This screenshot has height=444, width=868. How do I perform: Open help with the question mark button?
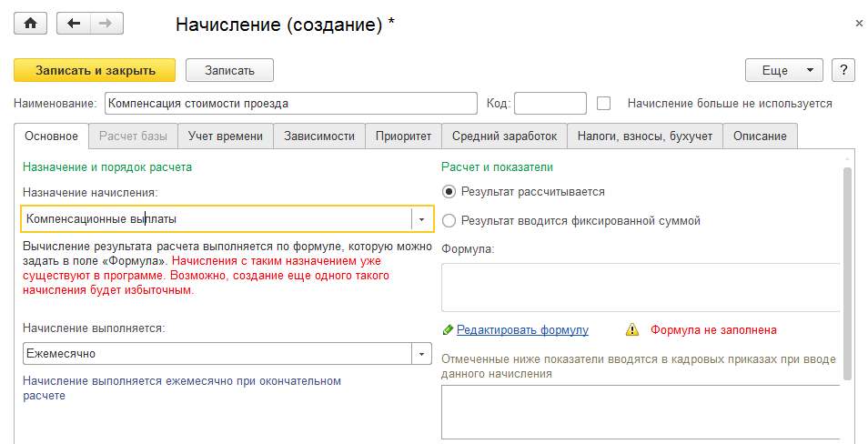(843, 70)
